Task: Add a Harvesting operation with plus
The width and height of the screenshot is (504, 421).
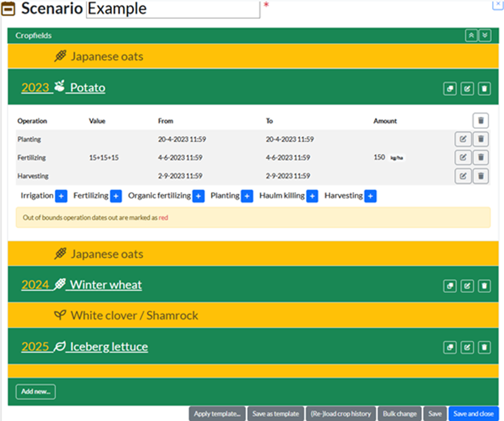Action: [x=370, y=196]
